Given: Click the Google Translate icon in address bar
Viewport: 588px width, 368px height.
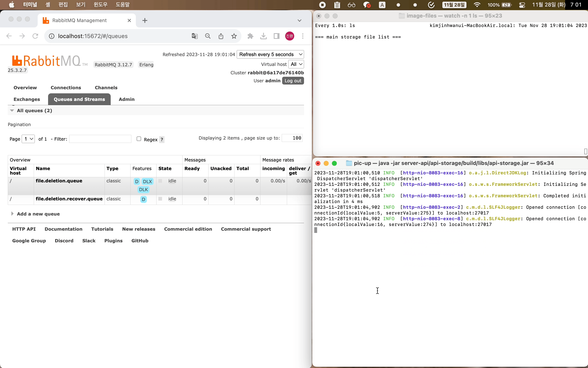Looking at the screenshot, I should click(x=194, y=36).
